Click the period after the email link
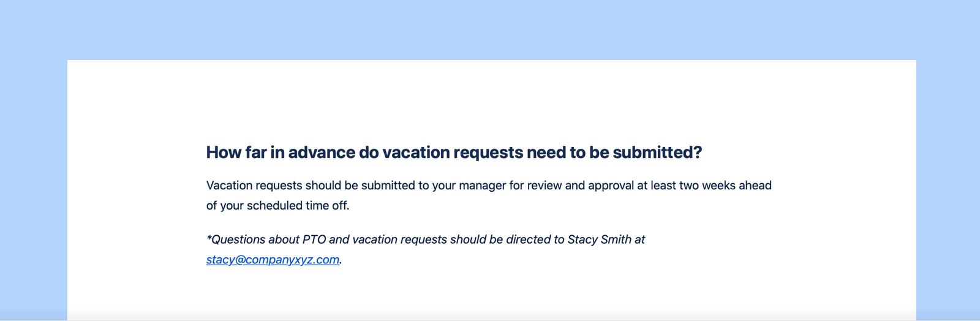 click(x=341, y=261)
